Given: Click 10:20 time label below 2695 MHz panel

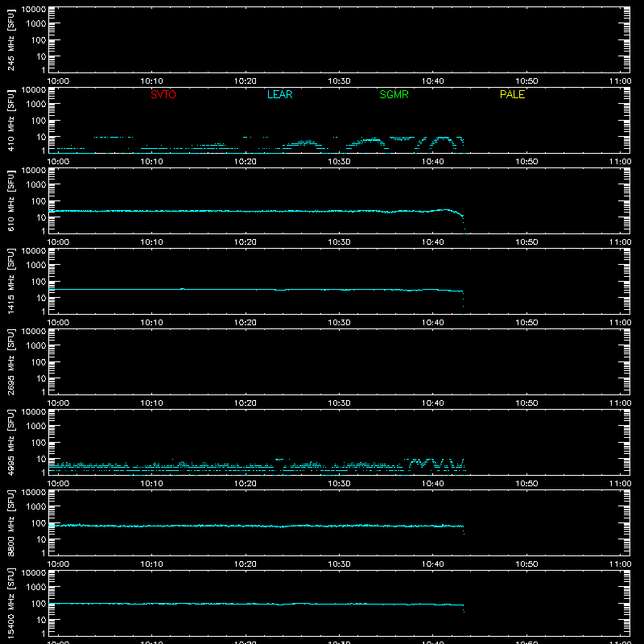Looking at the screenshot, I should (246, 403).
